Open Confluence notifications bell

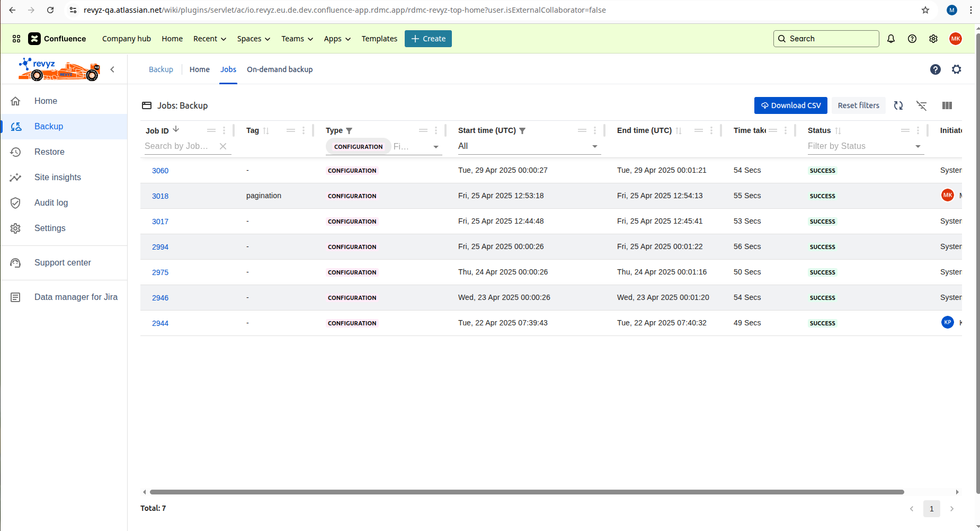click(x=890, y=38)
